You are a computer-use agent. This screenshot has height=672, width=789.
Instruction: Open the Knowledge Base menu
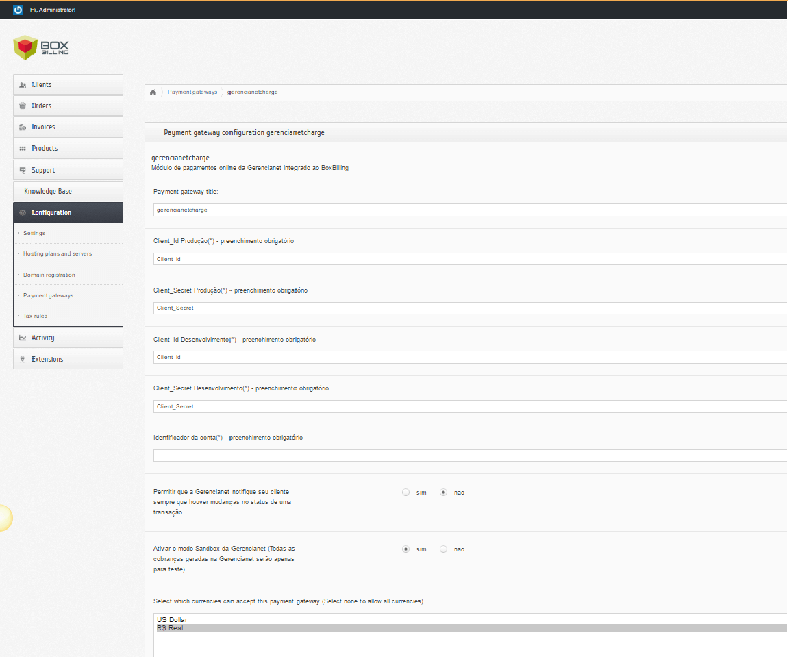[x=68, y=191]
